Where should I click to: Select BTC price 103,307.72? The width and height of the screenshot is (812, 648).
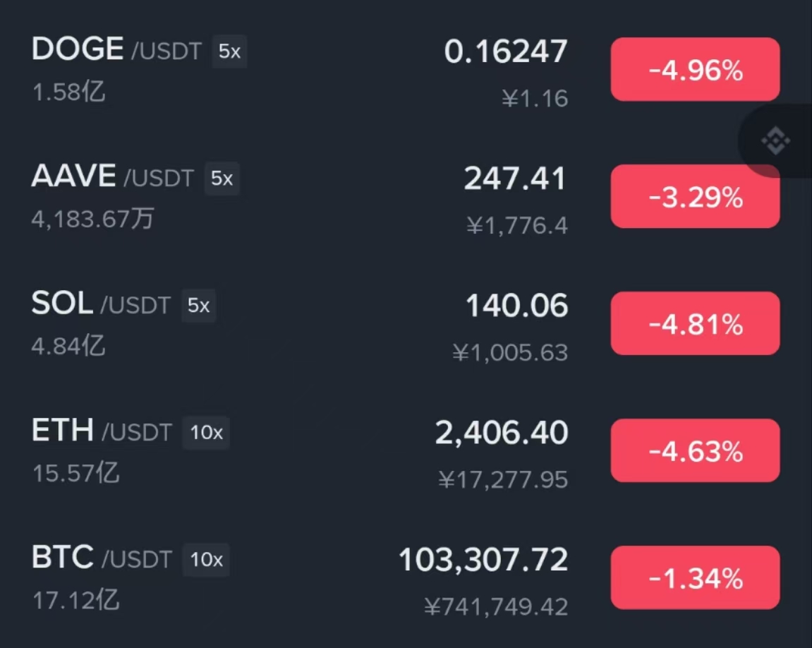(483, 560)
